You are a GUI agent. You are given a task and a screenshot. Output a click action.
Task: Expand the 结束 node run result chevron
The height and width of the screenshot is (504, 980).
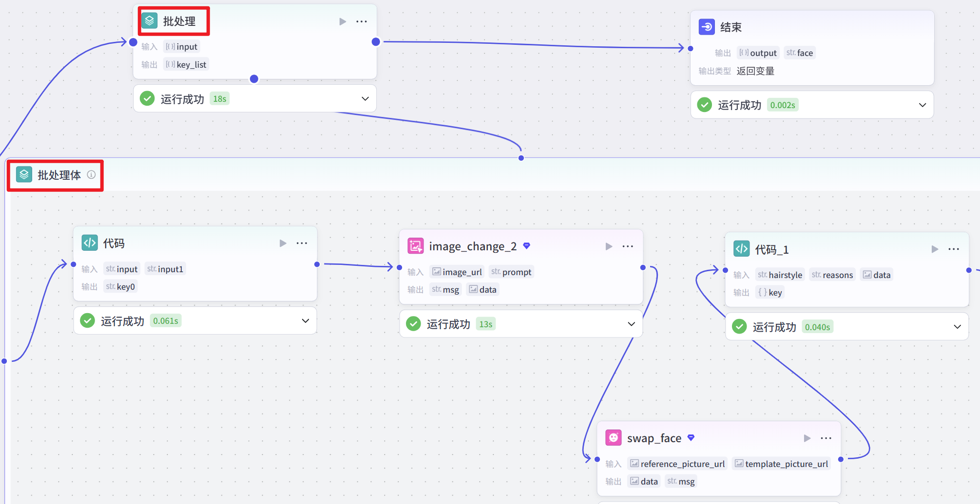click(922, 105)
